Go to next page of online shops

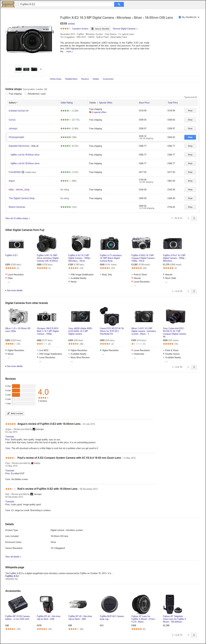pyautogui.click(x=194, y=218)
